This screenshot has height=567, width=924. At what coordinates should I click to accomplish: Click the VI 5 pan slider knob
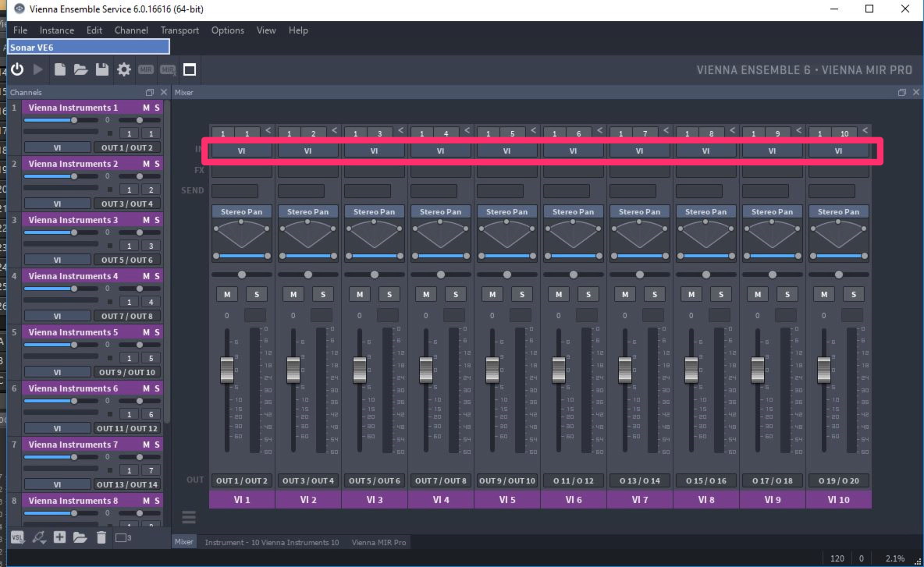point(506,275)
